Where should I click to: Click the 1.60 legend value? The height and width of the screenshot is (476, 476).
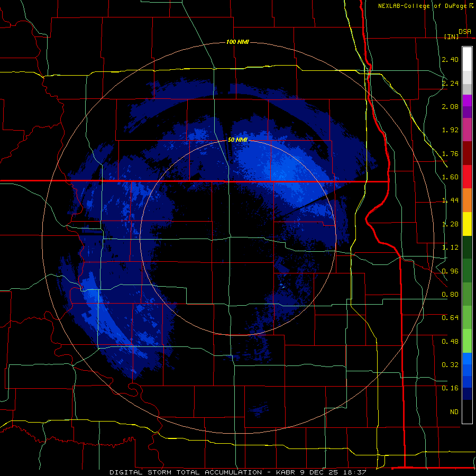[x=450, y=177]
